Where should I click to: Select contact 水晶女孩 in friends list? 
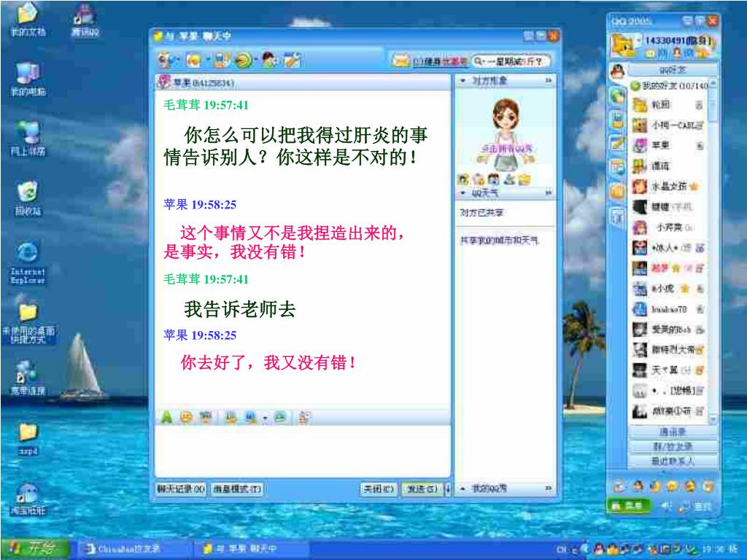pyautogui.click(x=667, y=186)
